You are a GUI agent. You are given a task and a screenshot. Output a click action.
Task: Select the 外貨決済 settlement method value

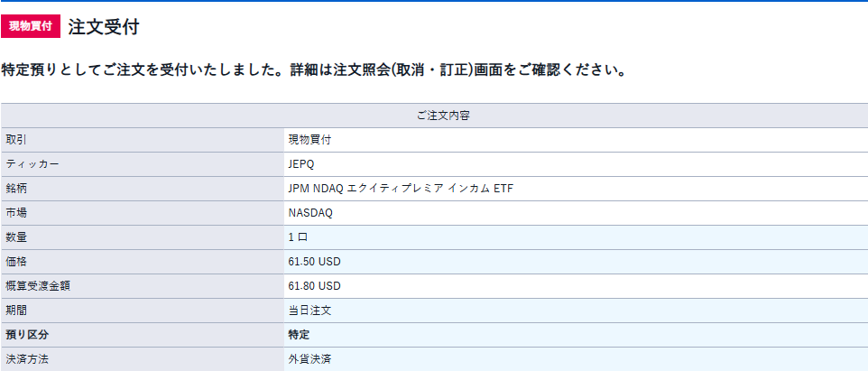(x=309, y=359)
